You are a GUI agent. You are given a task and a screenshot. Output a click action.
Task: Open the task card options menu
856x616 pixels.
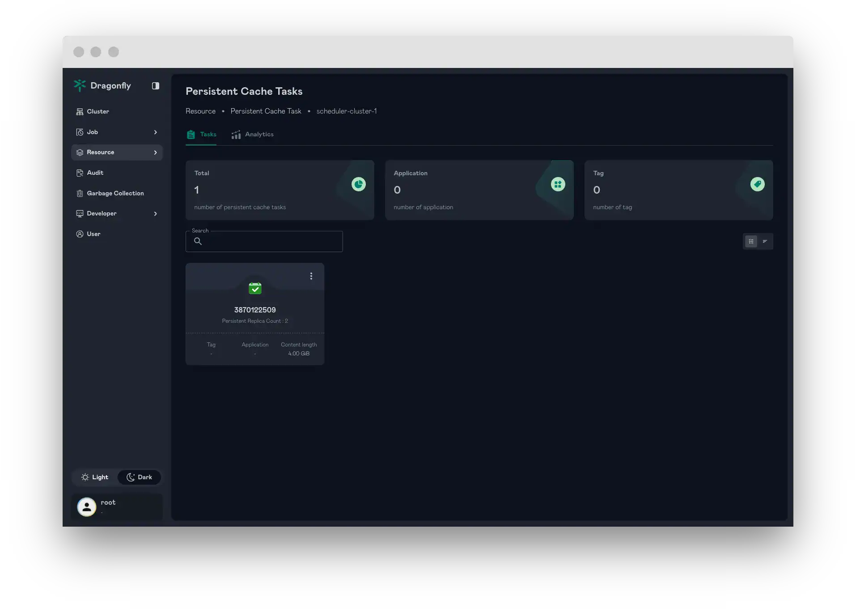click(311, 276)
